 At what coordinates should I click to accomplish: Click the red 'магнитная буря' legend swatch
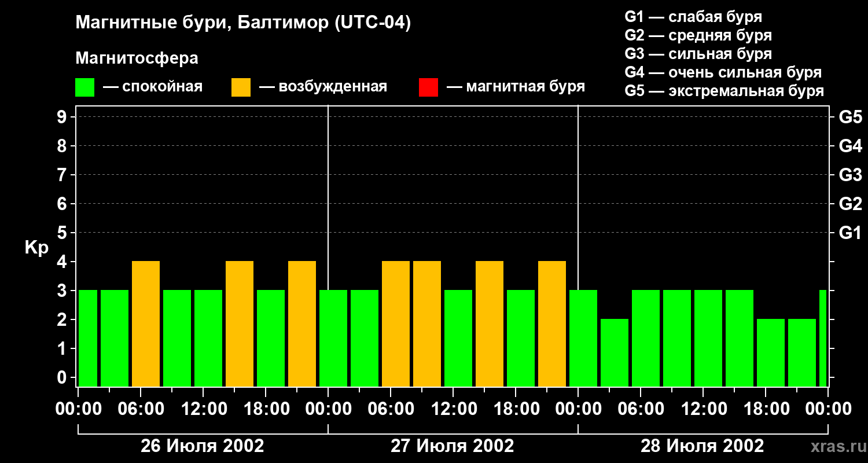coord(428,87)
